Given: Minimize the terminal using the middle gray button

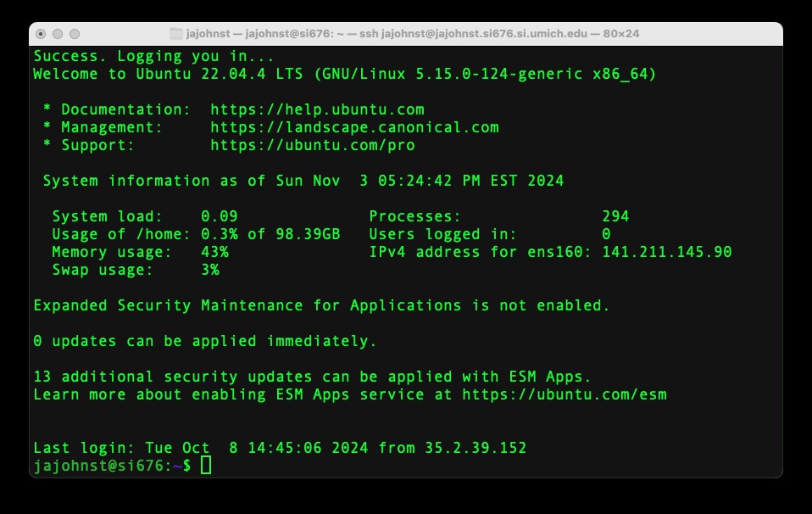Looking at the screenshot, I should coord(58,34).
